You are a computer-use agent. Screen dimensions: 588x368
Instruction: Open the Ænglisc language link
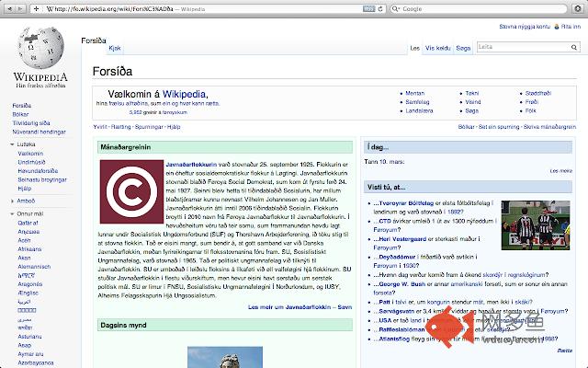(28, 293)
